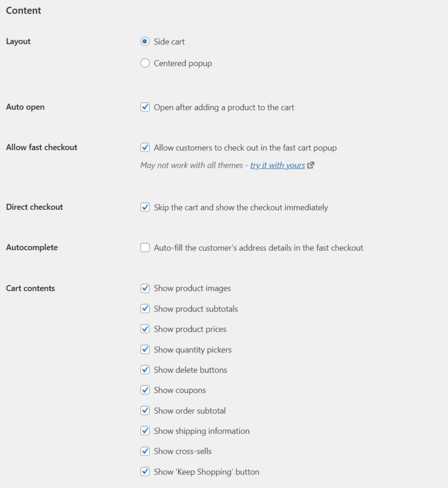Viewport: 448px width, 488px height.
Task: Uncheck 'Show delete buttons'
Action: coord(145,369)
